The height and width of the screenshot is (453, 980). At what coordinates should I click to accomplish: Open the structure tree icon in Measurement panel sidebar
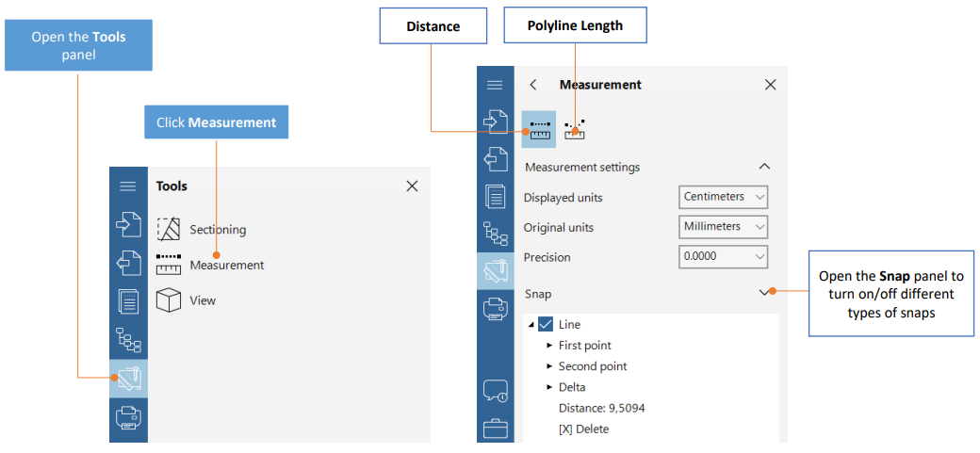(x=496, y=234)
